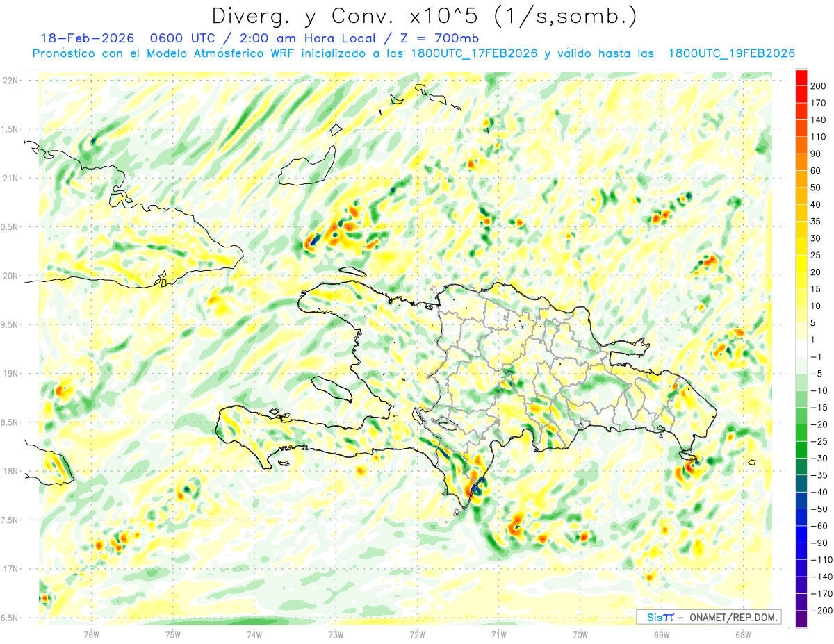834x644 pixels.
Task: Click the colorbar value '30'
Action: pos(816,238)
